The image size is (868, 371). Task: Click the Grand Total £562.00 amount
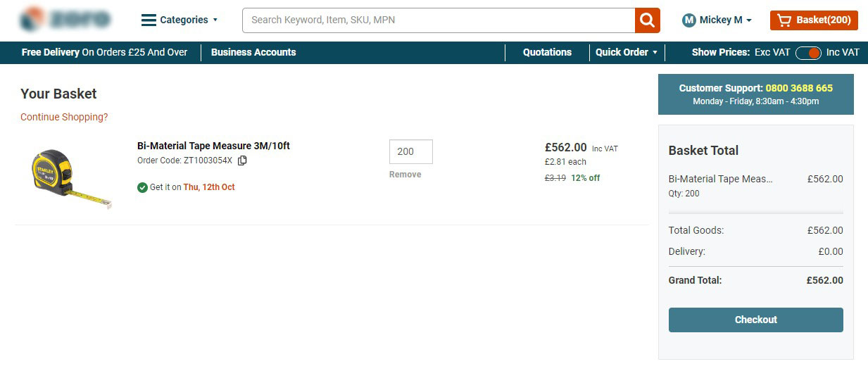pyautogui.click(x=824, y=280)
